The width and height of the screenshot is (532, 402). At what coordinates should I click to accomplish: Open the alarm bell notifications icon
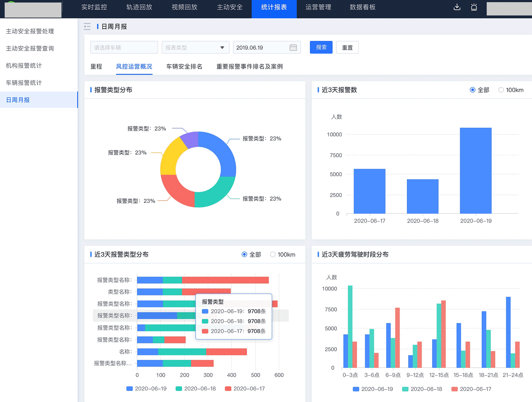474,7
